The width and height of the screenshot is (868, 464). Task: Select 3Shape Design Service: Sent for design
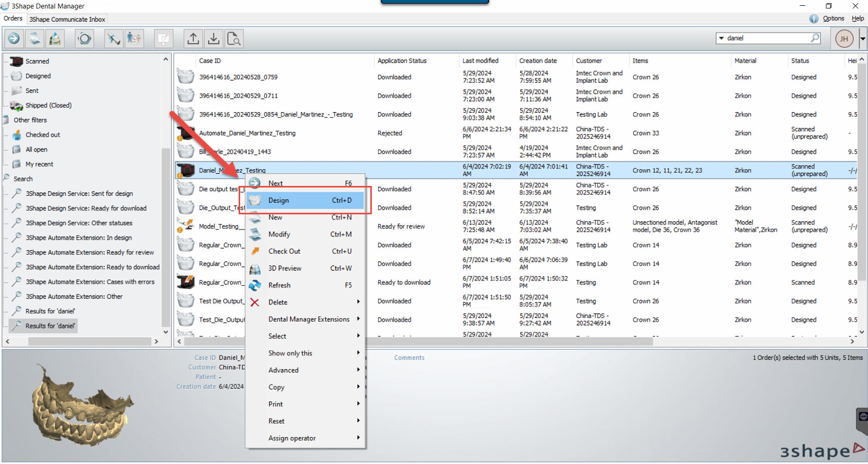click(79, 194)
